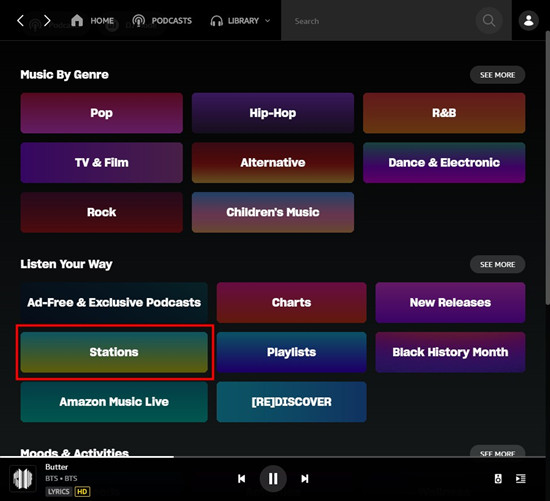The height and width of the screenshot is (501, 550).
Task: See more under Listen Your Way
Action: coord(497,264)
